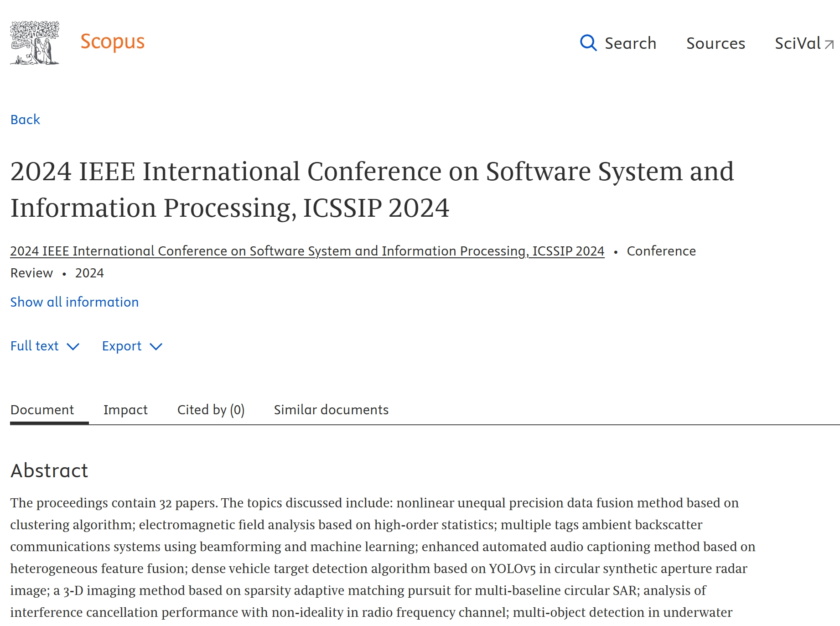Go Back to previous results

click(25, 120)
